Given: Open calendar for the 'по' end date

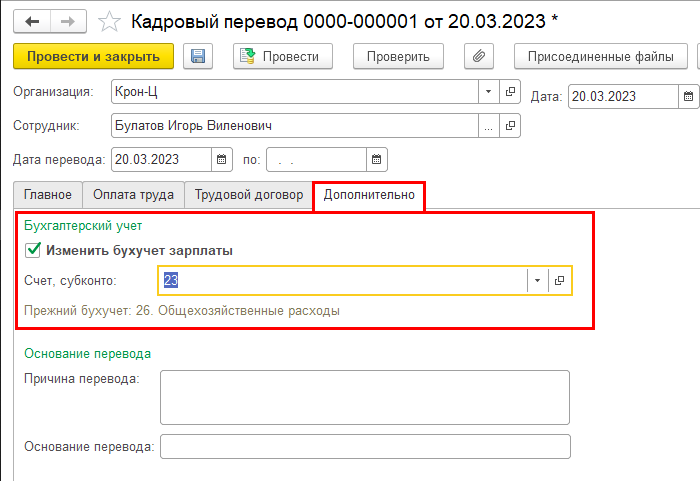Looking at the screenshot, I should pos(376,159).
